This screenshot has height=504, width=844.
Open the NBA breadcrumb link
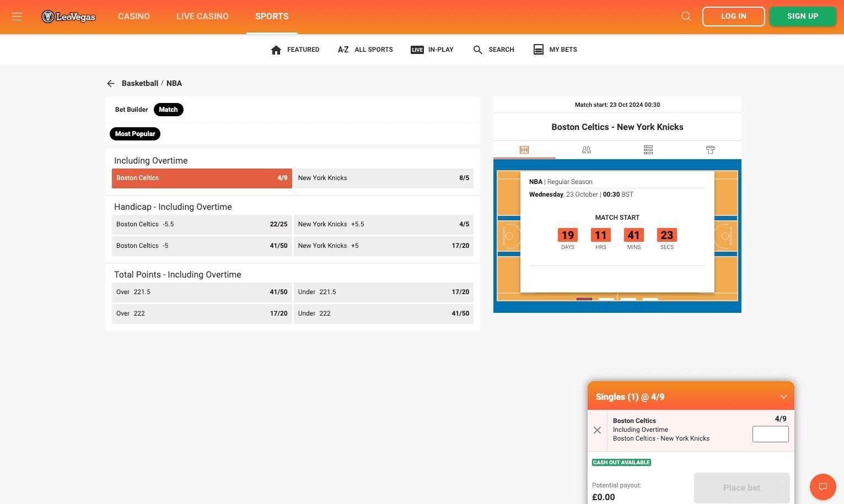174,84
